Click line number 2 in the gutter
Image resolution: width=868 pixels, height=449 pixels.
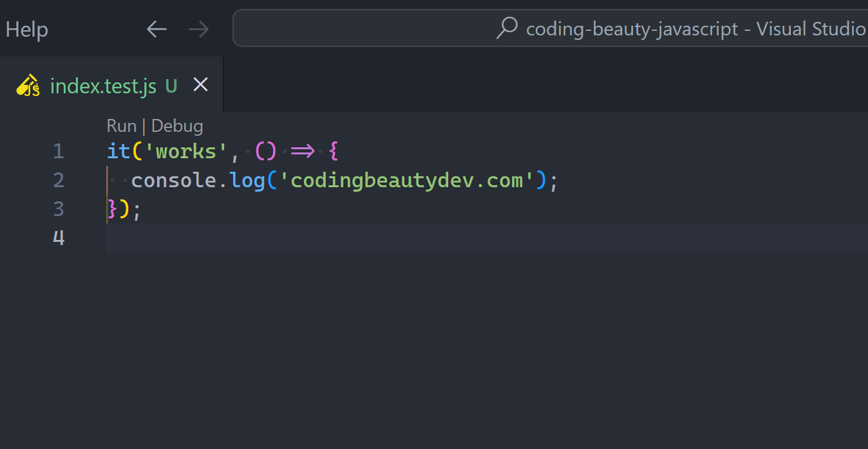pos(59,180)
